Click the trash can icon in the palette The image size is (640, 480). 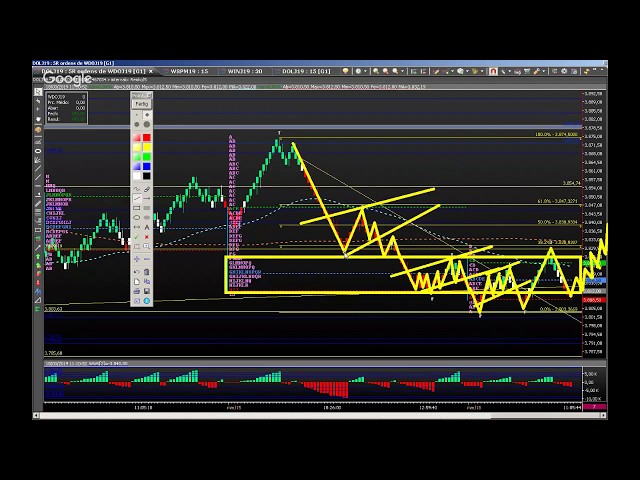pyautogui.click(x=146, y=271)
